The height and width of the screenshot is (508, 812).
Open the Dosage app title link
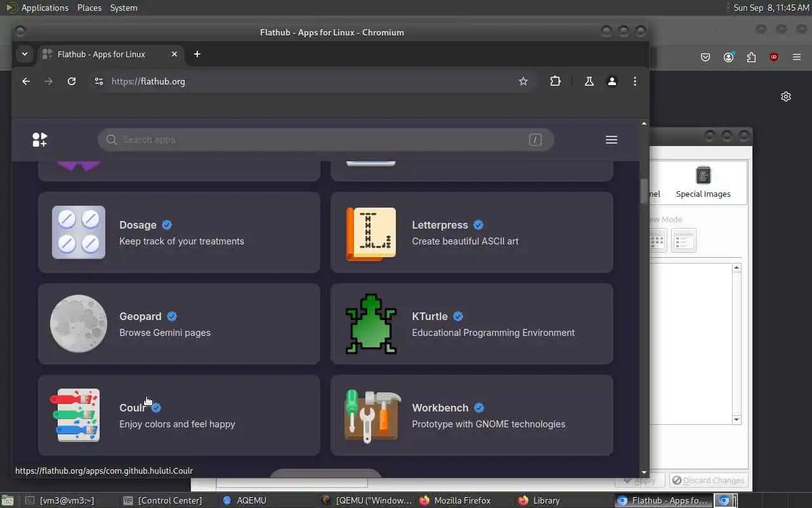coord(138,225)
